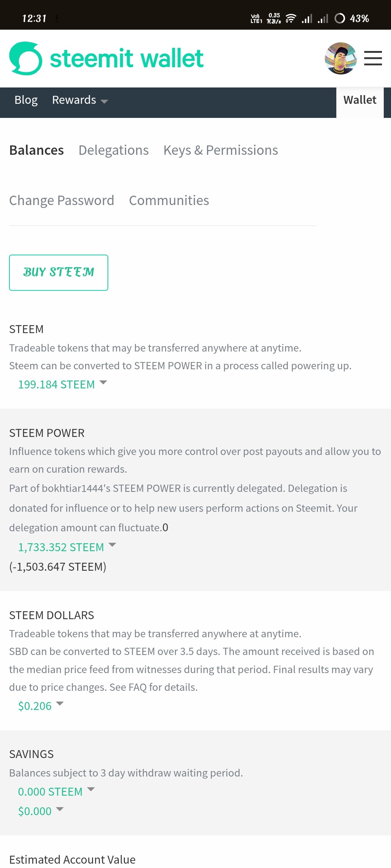Expand the $0.000 savings dropdown
391x868 pixels.
tap(41, 811)
